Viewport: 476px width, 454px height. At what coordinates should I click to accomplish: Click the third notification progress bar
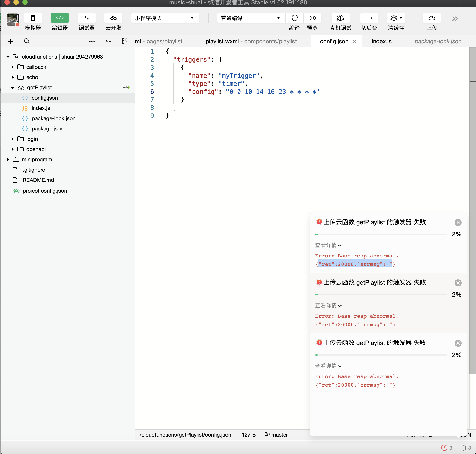(x=381, y=355)
